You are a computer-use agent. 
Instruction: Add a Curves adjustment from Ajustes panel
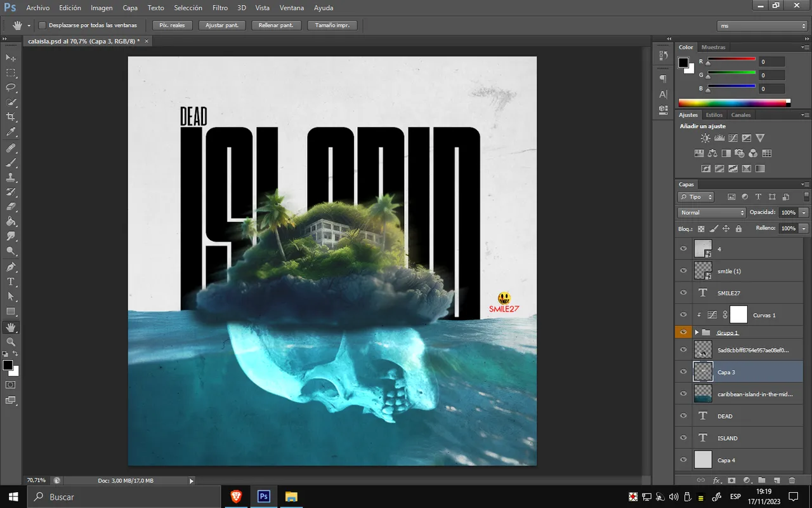coord(733,138)
